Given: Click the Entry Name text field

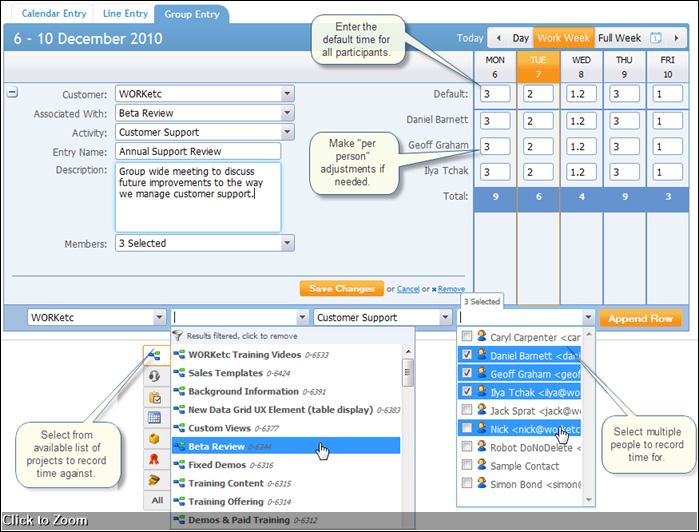Looking at the screenshot, I should click(198, 151).
